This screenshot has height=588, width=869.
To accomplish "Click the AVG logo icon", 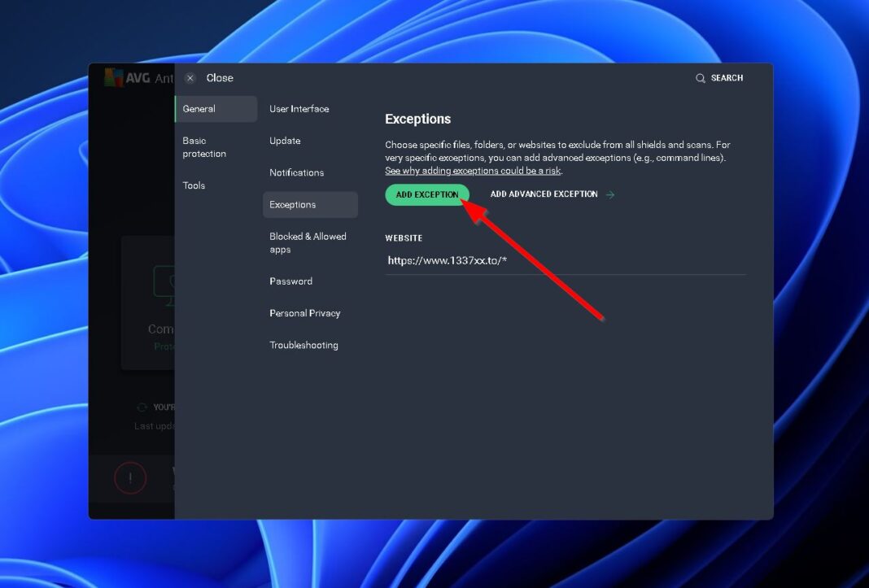I will (x=112, y=78).
